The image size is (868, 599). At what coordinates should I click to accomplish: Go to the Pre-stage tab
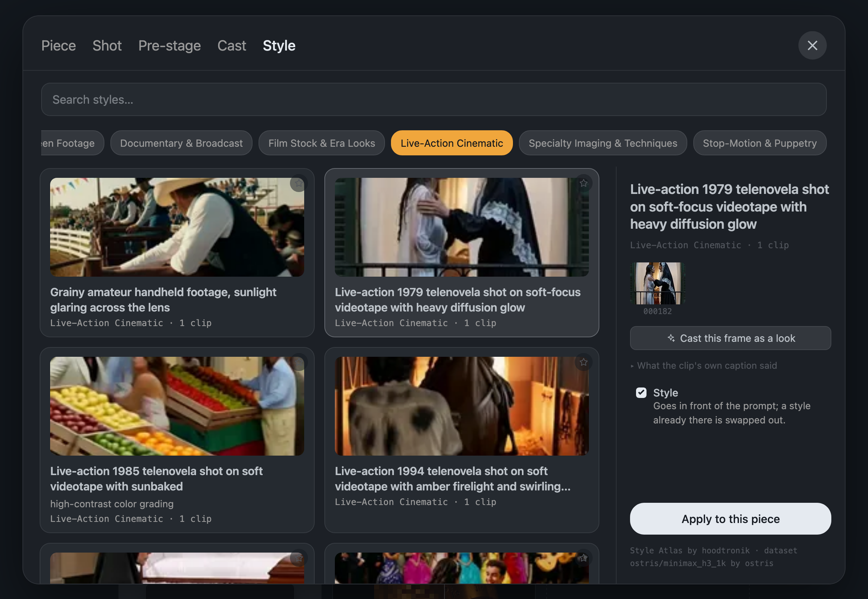(169, 46)
